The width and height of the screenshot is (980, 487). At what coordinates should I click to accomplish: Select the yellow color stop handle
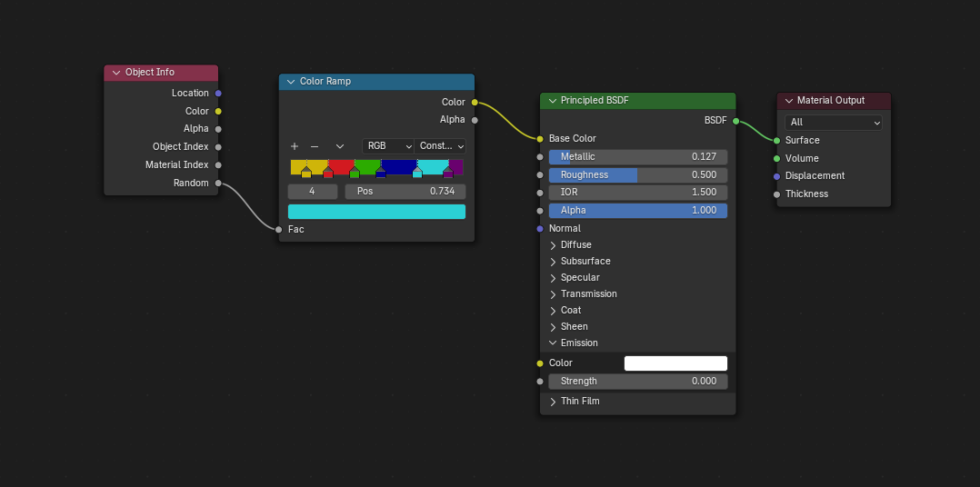pyautogui.click(x=306, y=173)
